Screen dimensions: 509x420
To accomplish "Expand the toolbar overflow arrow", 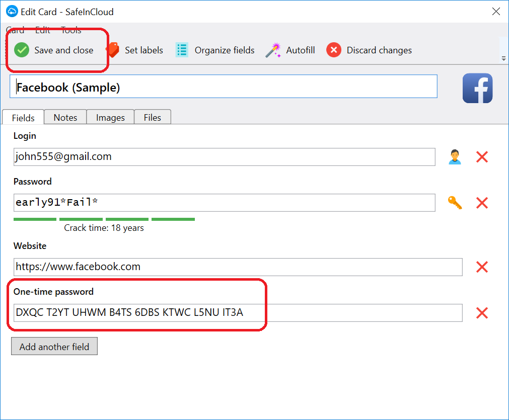I will [x=503, y=58].
